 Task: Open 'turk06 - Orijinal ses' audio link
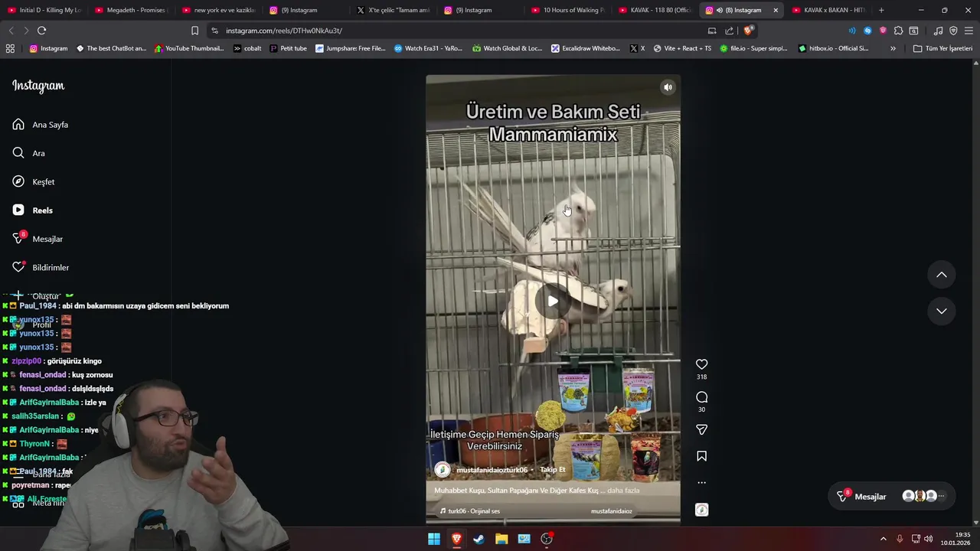tap(469, 511)
